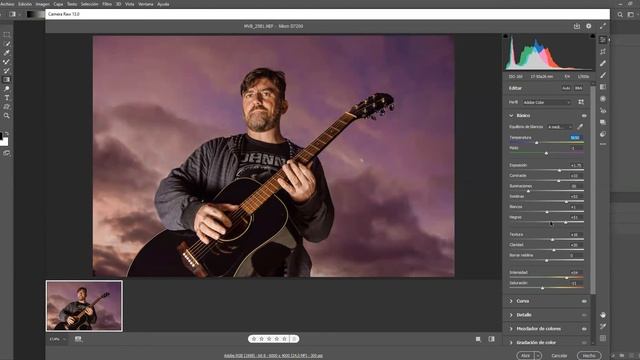Open the Imagen menu
640x360 pixels.
point(42,4)
